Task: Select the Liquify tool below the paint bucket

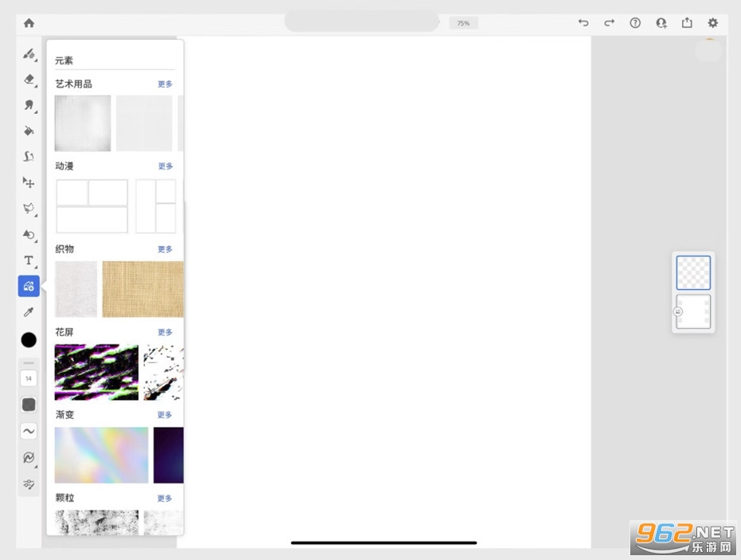Action: [29, 156]
